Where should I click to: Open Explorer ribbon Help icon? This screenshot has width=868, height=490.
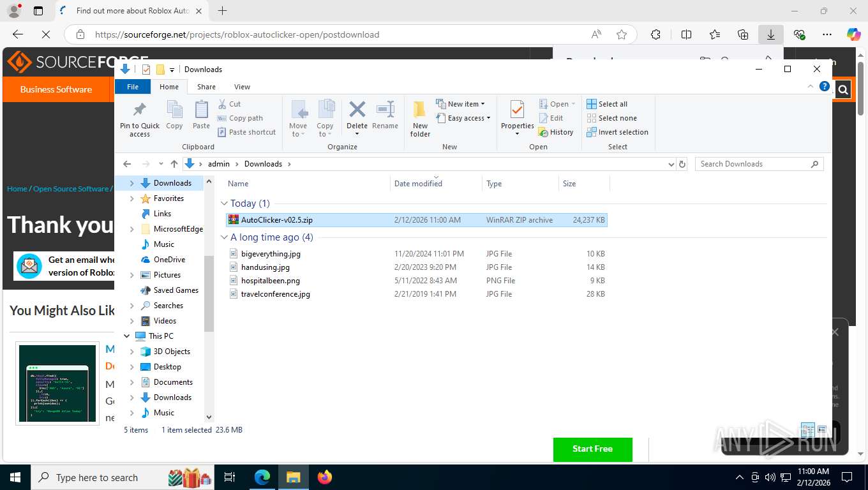tap(824, 87)
